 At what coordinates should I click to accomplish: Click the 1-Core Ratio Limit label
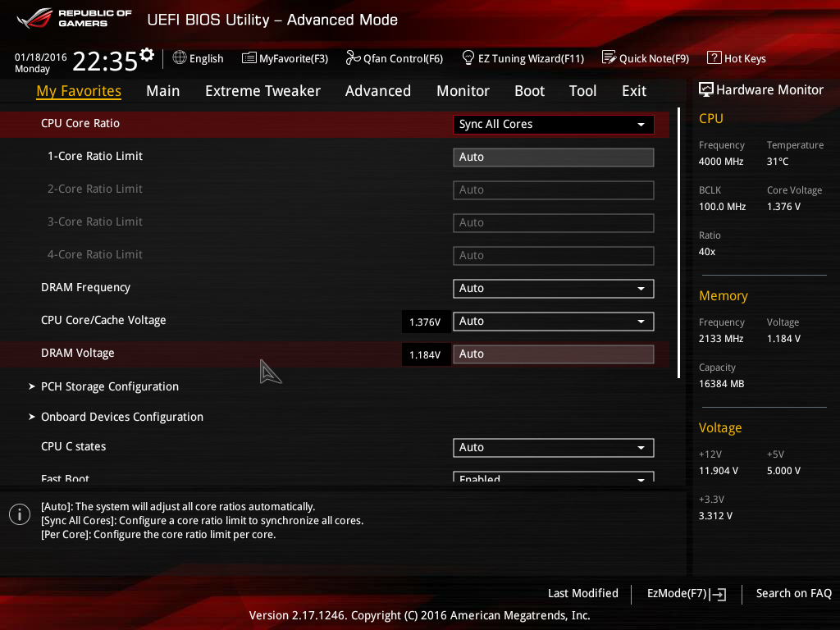point(95,156)
